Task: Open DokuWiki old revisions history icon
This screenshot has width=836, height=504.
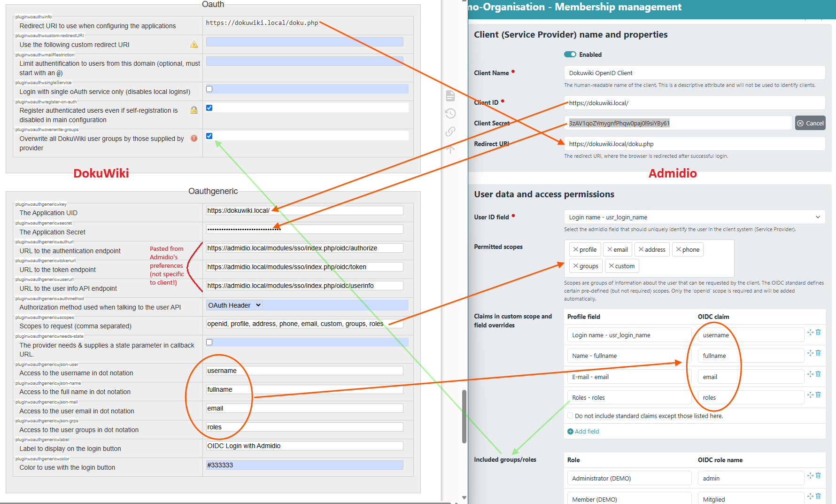Action: point(450,113)
